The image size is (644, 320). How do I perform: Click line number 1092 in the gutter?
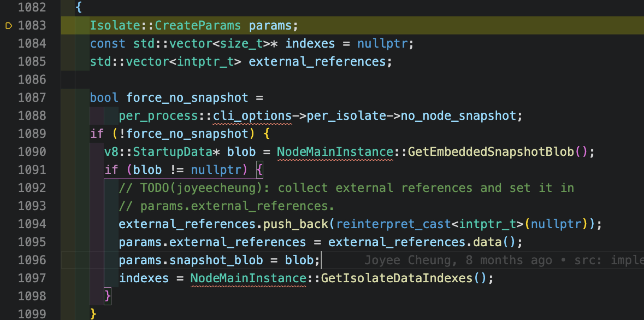(32, 188)
